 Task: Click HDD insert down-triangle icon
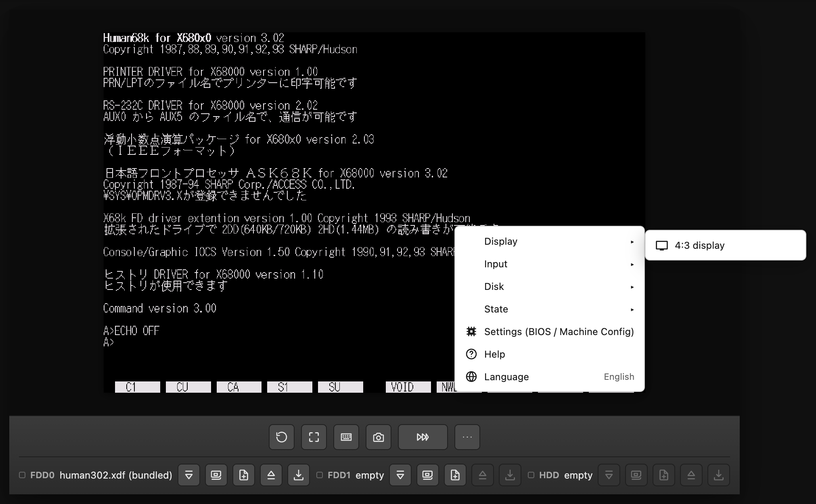[x=609, y=475]
